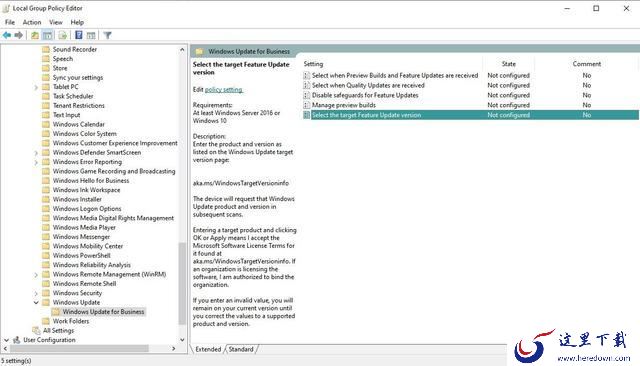Click the tree scroll up arrow
The width and height of the screenshot is (640, 366).
[x=182, y=50]
